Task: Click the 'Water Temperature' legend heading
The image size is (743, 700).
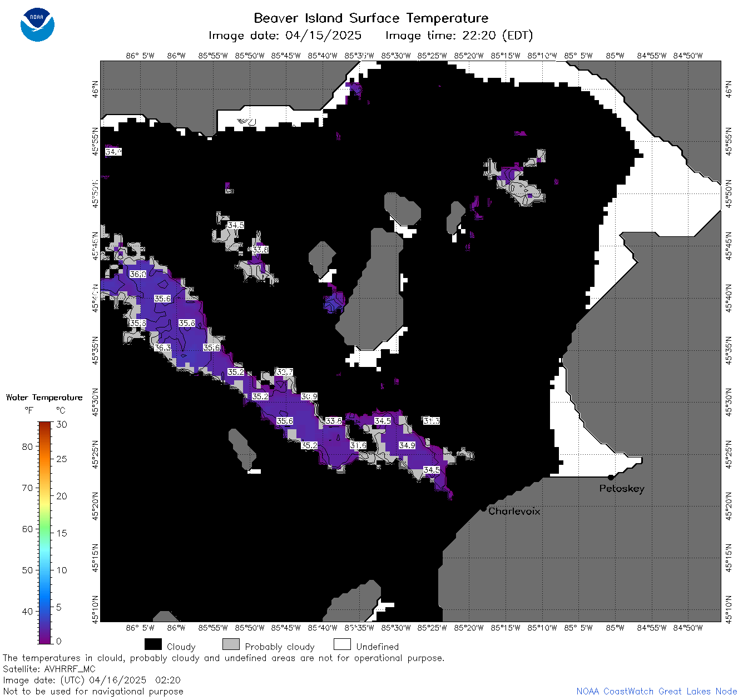Action: (44, 398)
